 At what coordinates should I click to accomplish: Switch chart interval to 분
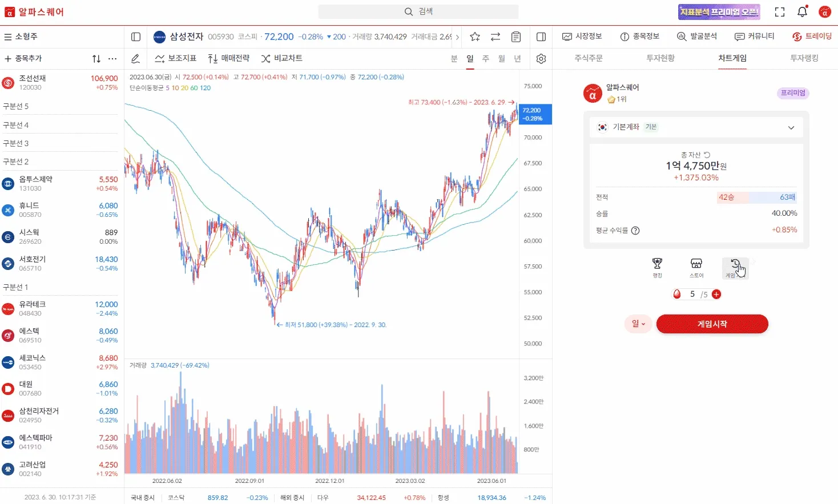pos(454,58)
